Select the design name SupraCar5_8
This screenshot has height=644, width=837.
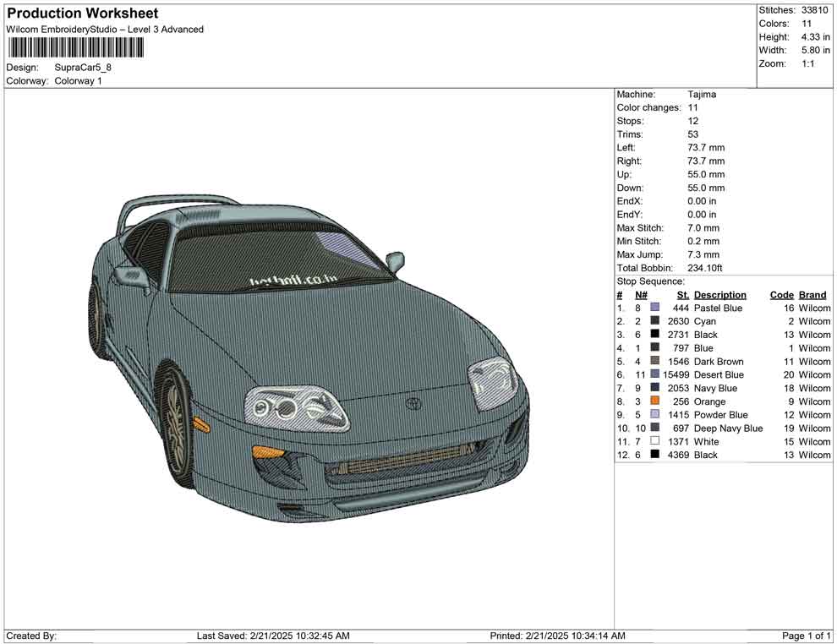tap(82, 68)
